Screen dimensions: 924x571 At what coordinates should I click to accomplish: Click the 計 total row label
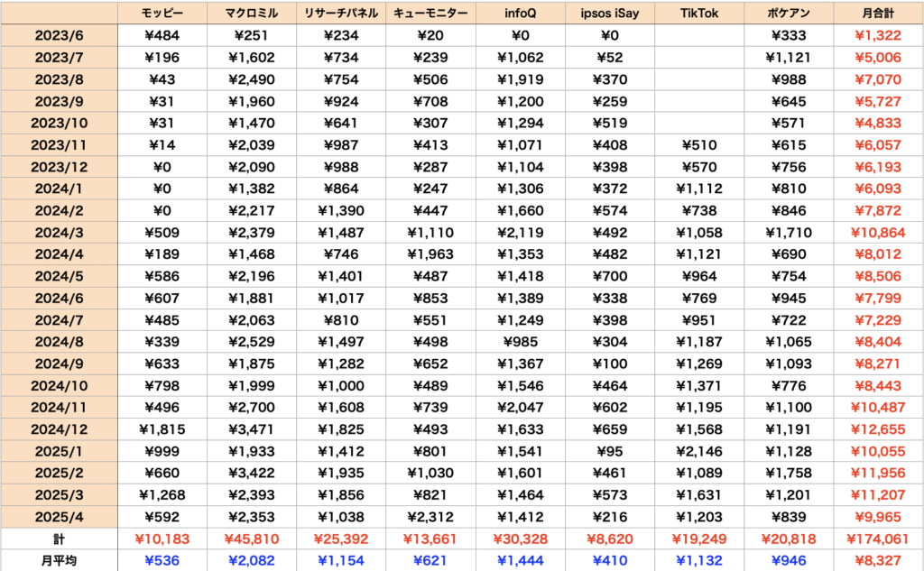point(59,539)
